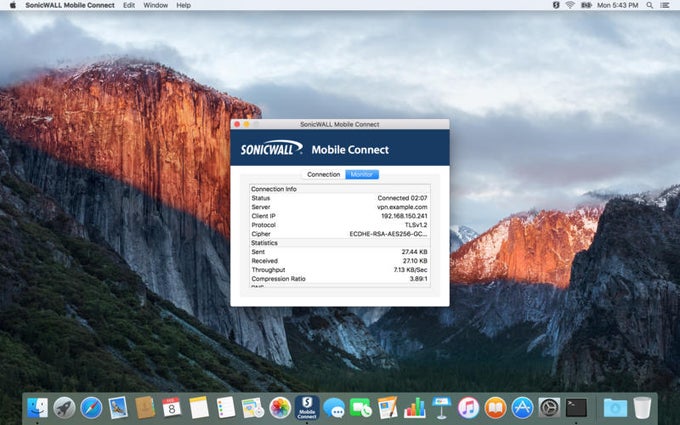Open Spotlight search magnifier
The height and width of the screenshot is (425, 680).
(x=649, y=5)
